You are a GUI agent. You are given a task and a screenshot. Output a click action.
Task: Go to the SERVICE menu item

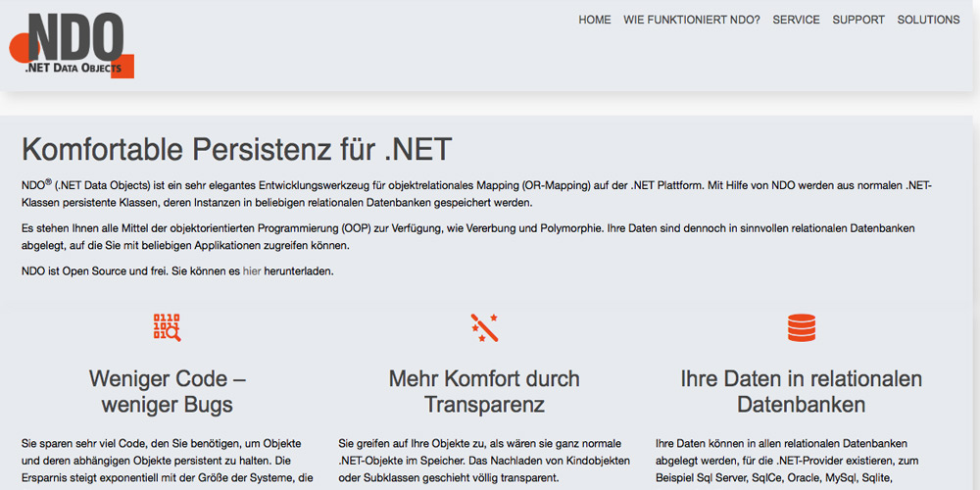pos(796,20)
